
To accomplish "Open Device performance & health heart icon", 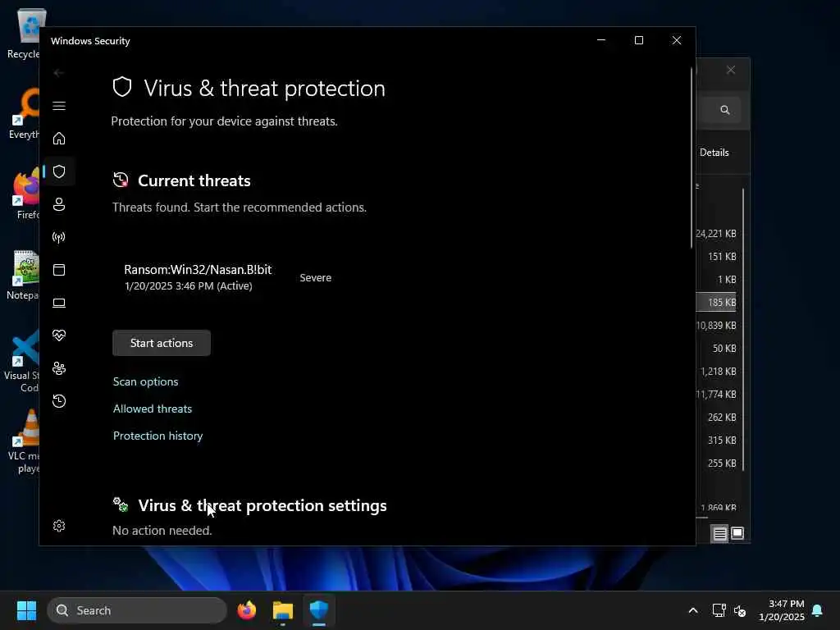I will (59, 336).
